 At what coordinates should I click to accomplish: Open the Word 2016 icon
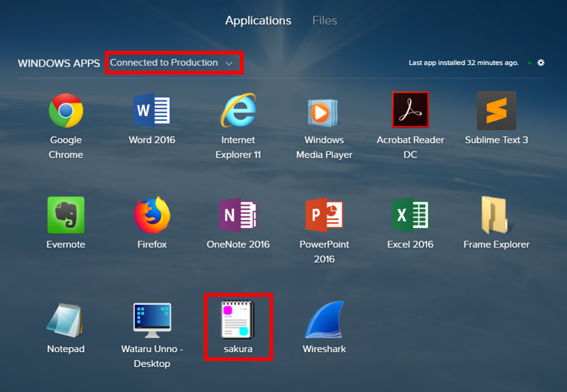[152, 111]
